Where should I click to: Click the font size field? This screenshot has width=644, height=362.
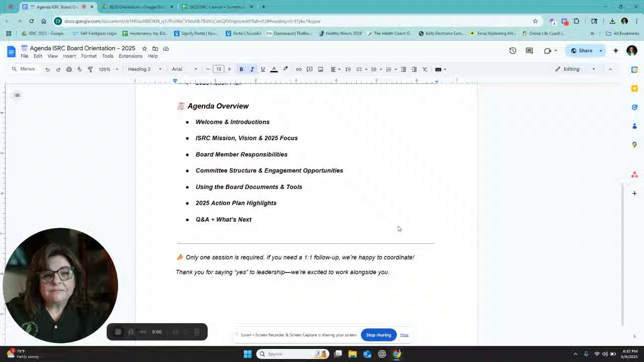tap(218, 69)
